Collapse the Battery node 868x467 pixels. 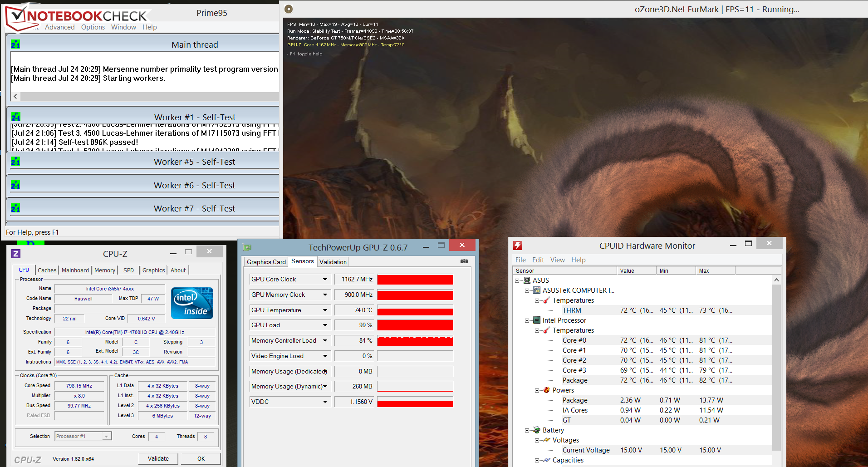pyautogui.click(x=527, y=430)
